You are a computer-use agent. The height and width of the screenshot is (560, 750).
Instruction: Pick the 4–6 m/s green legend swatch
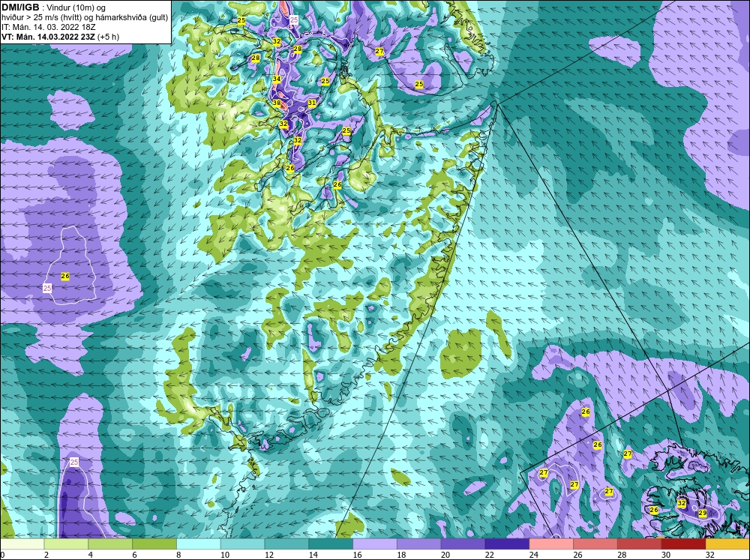(110, 544)
